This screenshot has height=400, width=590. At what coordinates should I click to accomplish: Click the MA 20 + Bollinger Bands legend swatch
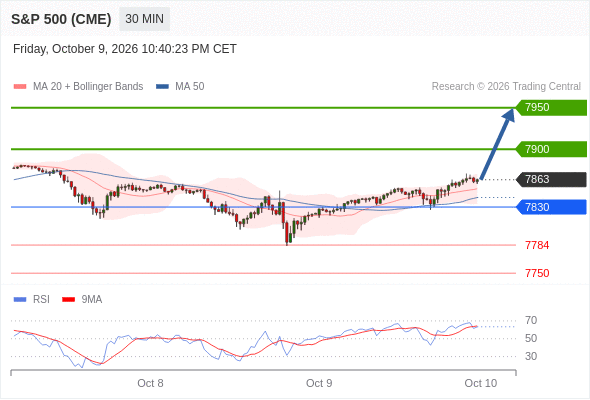tap(20, 87)
